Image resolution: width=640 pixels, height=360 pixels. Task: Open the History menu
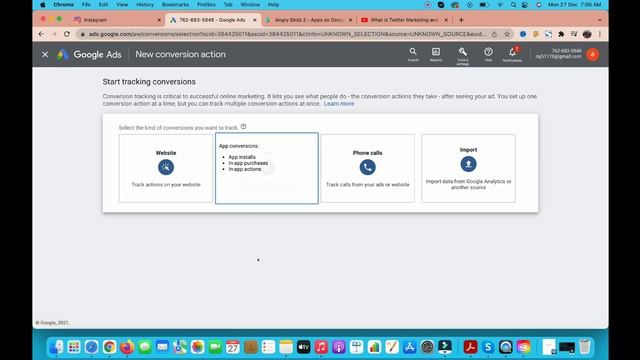pyautogui.click(x=144, y=4)
